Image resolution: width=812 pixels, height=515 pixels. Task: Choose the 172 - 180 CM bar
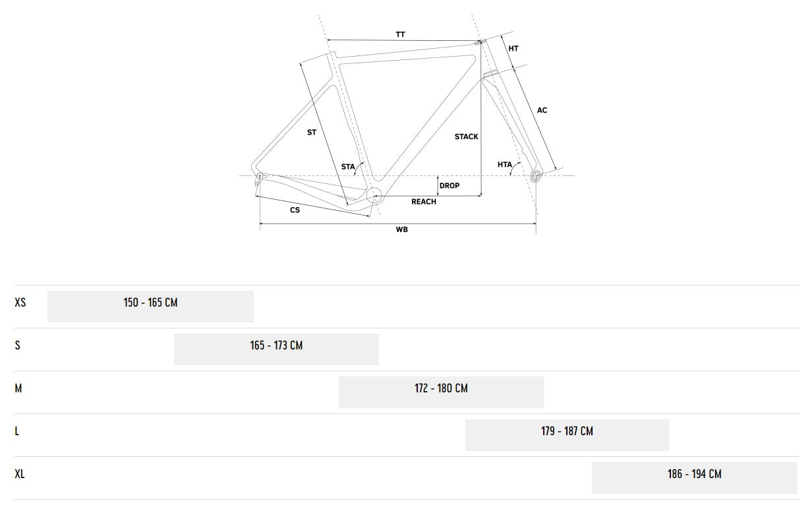click(441, 392)
